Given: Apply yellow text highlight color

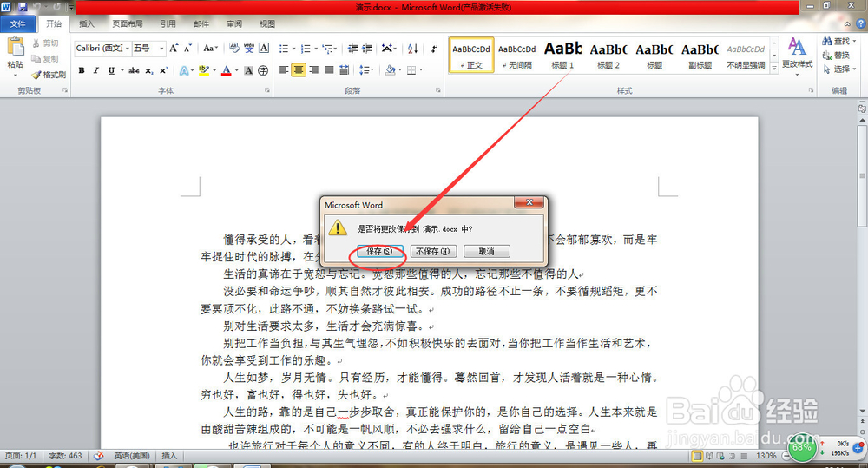Looking at the screenshot, I should pyautogui.click(x=204, y=70).
